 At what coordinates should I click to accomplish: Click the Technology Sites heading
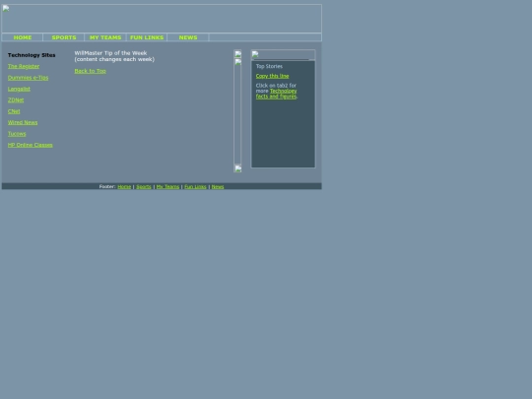pos(32,55)
